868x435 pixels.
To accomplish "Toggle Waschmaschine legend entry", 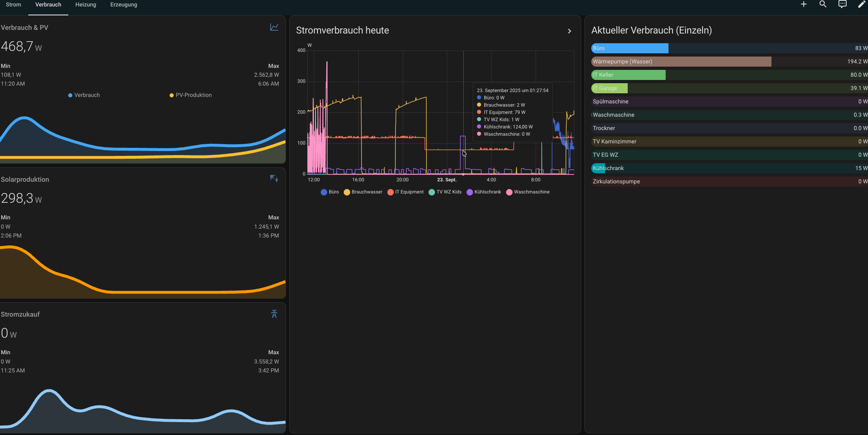I will [528, 192].
